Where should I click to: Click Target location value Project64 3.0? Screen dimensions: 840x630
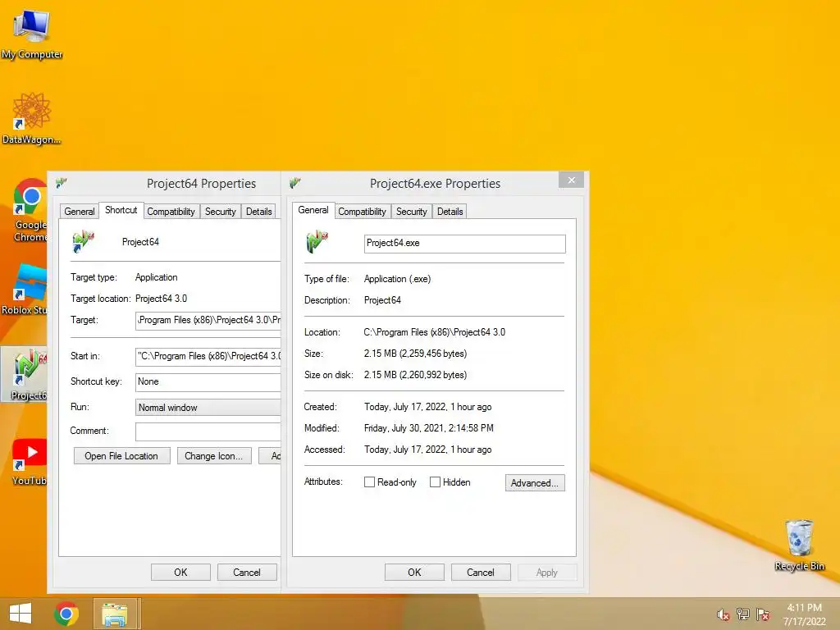161,299
